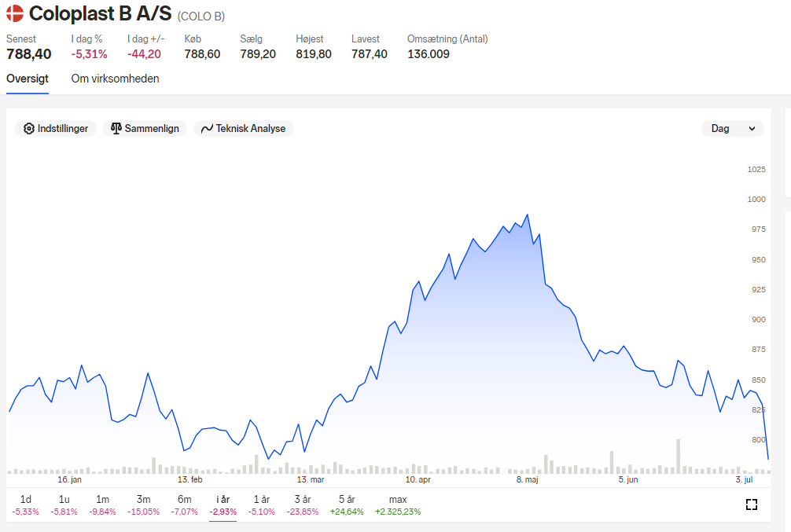Image resolution: width=791 pixels, height=532 pixels.
Task: Click the Omsætning value 136.009
Action: (x=429, y=54)
